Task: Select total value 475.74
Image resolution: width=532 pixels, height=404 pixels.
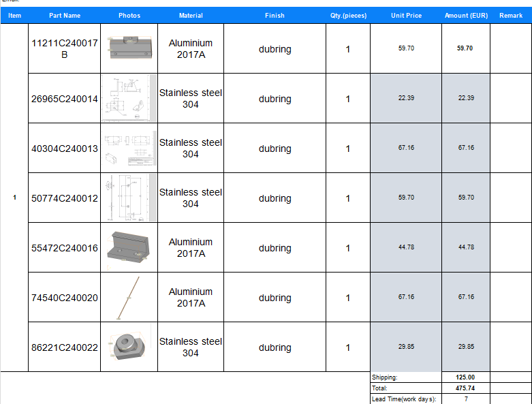Action: (x=466, y=388)
